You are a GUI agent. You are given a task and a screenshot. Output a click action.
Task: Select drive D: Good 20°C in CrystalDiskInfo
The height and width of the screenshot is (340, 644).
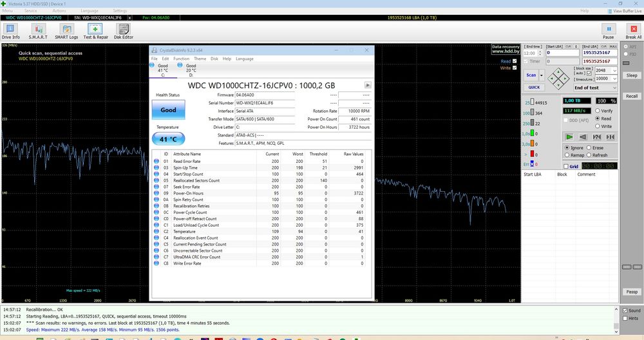click(x=191, y=70)
